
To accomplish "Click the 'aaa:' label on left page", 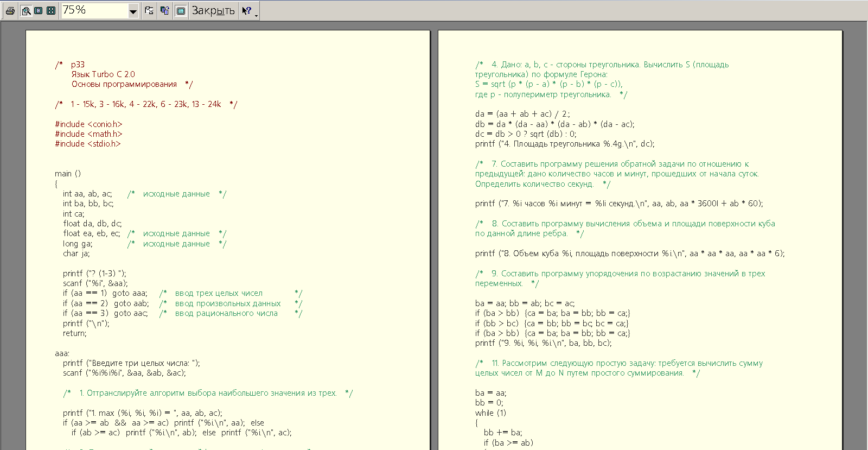I will pos(62,353).
